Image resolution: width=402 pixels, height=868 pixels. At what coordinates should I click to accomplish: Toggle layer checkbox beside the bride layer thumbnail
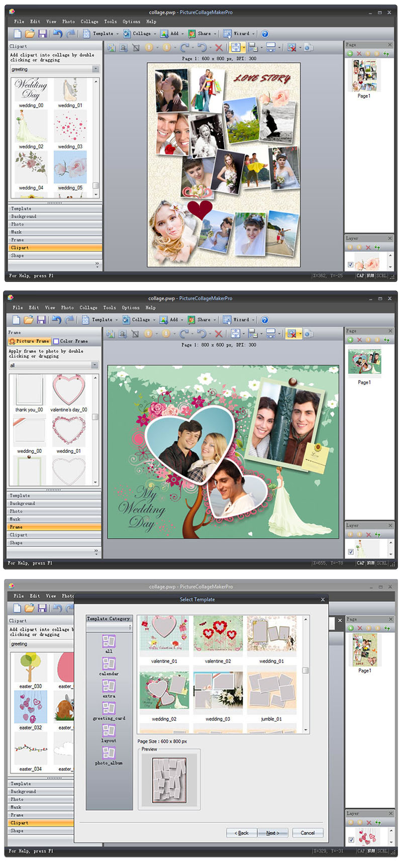pos(351,551)
